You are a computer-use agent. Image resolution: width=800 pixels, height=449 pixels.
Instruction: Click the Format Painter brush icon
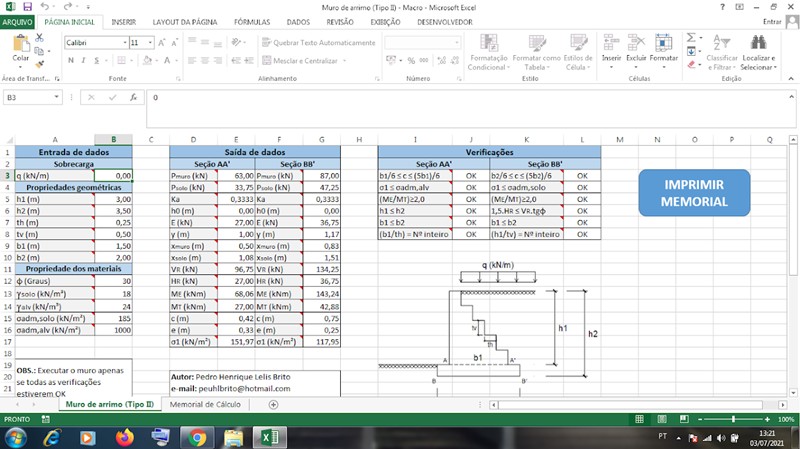(x=39, y=64)
